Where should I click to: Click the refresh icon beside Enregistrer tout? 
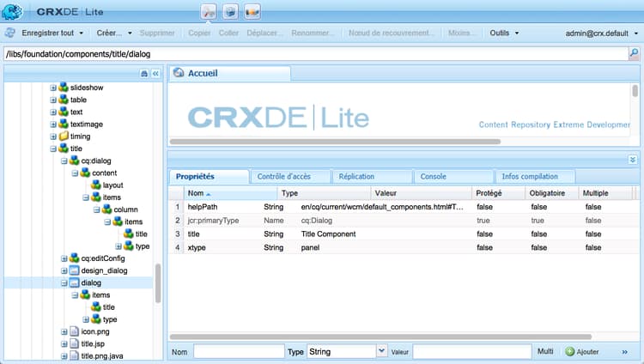coord(9,33)
